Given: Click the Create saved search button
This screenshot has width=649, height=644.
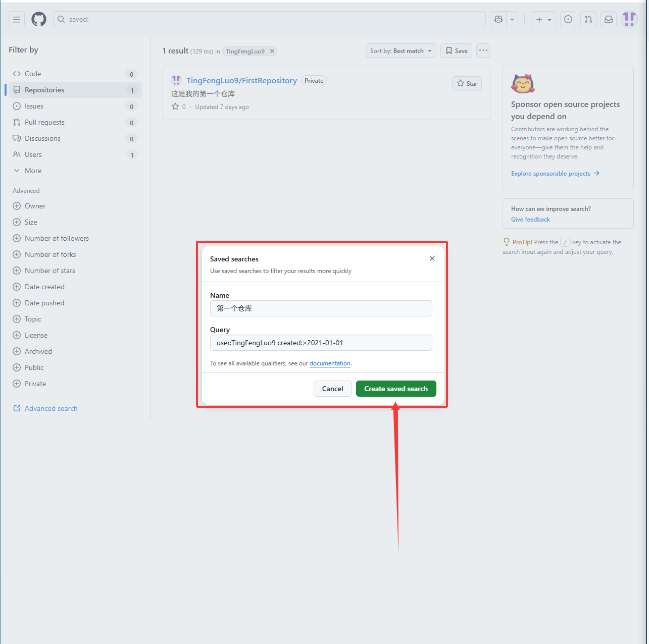Looking at the screenshot, I should click(x=396, y=389).
